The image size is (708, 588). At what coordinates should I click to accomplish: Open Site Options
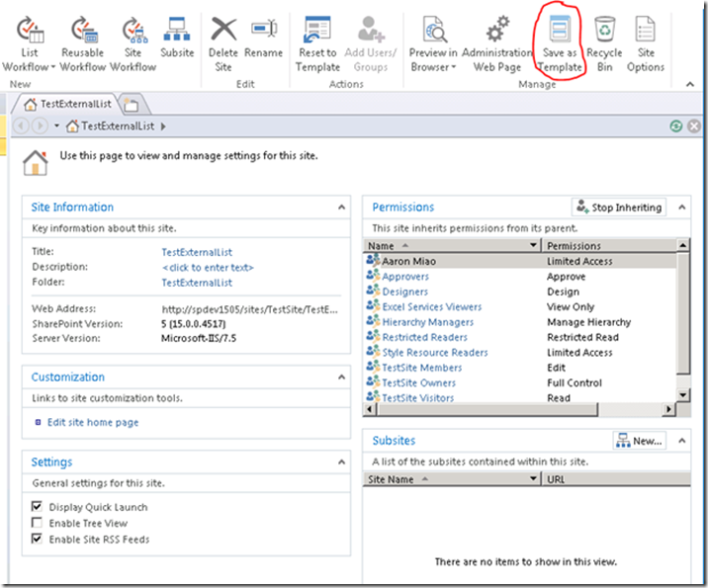646,44
